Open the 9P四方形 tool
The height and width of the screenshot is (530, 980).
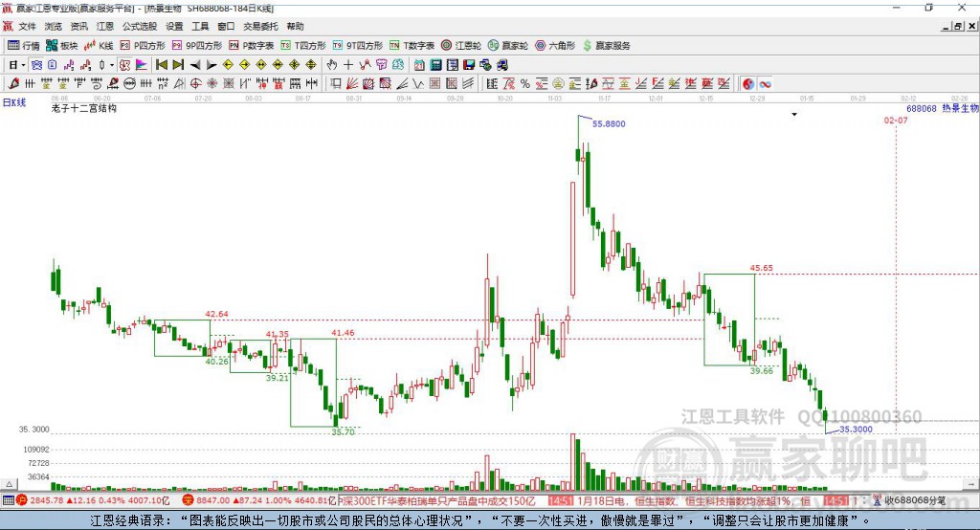(x=197, y=46)
